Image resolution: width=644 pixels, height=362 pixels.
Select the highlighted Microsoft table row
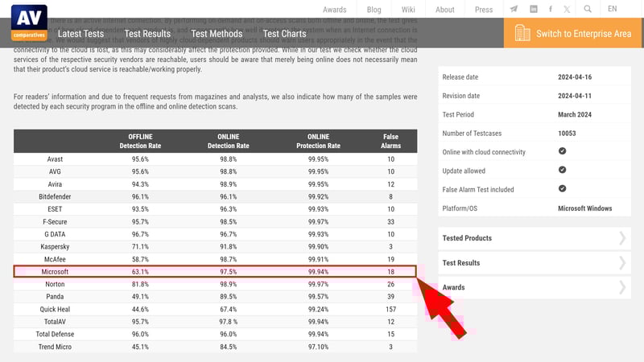[x=215, y=272]
